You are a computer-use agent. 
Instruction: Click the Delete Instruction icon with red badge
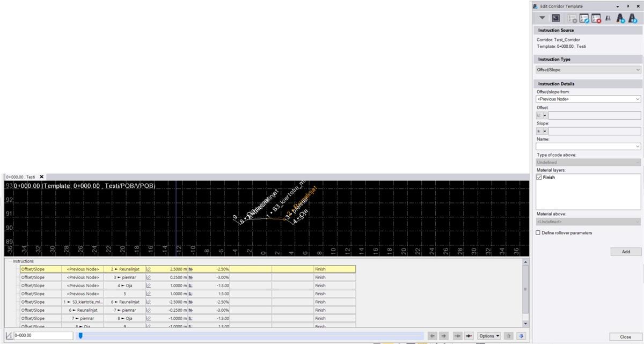tap(596, 18)
